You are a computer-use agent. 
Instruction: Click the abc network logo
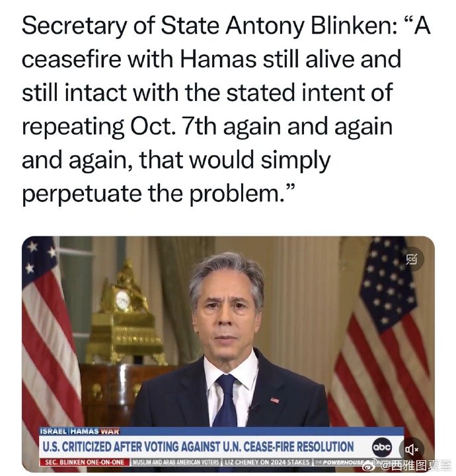[x=382, y=447]
